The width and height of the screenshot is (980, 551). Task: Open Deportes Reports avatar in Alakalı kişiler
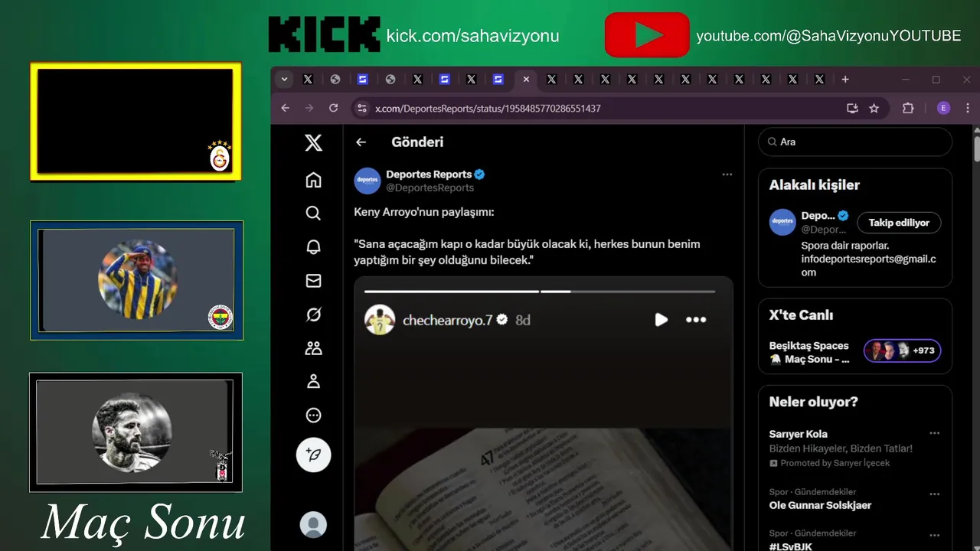point(782,222)
